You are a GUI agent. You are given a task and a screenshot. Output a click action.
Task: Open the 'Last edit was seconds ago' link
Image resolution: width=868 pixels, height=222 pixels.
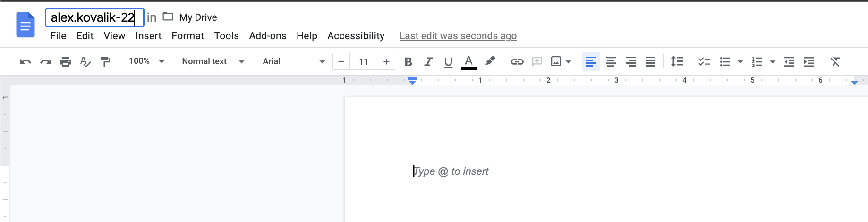(x=458, y=36)
